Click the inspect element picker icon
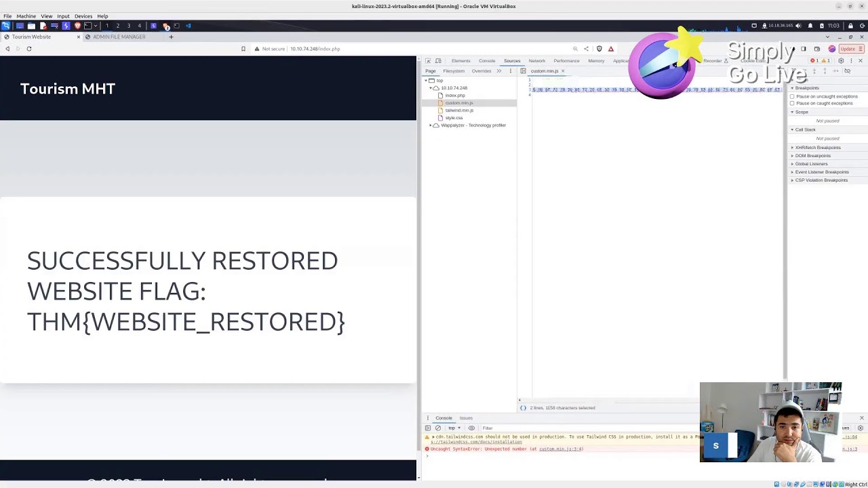868x488 pixels. coord(428,61)
